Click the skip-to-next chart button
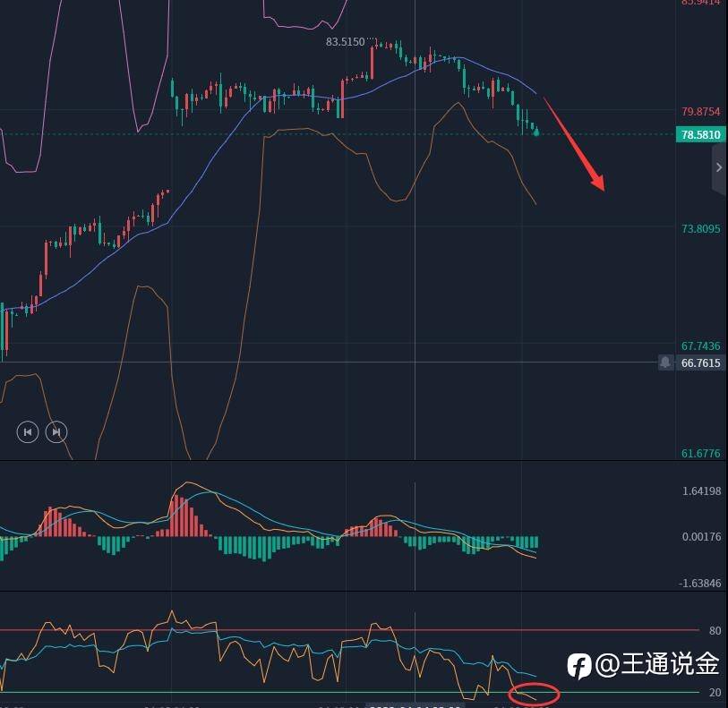This screenshot has width=728, height=708. point(56,432)
